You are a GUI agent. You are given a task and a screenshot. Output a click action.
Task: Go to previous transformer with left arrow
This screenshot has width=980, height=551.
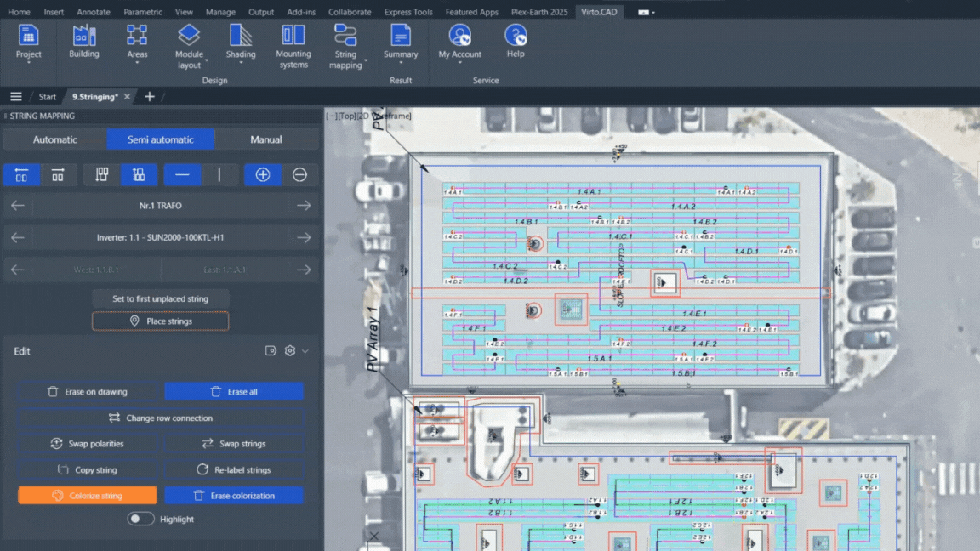pos(18,206)
